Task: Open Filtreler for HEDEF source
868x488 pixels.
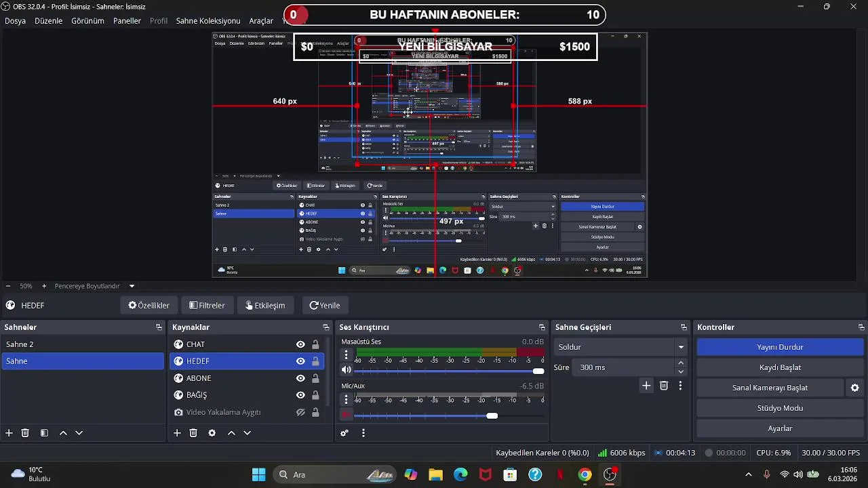Action: click(x=207, y=305)
